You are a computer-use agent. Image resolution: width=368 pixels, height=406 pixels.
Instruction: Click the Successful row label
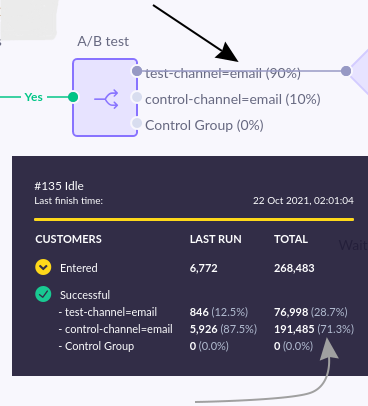85,295
